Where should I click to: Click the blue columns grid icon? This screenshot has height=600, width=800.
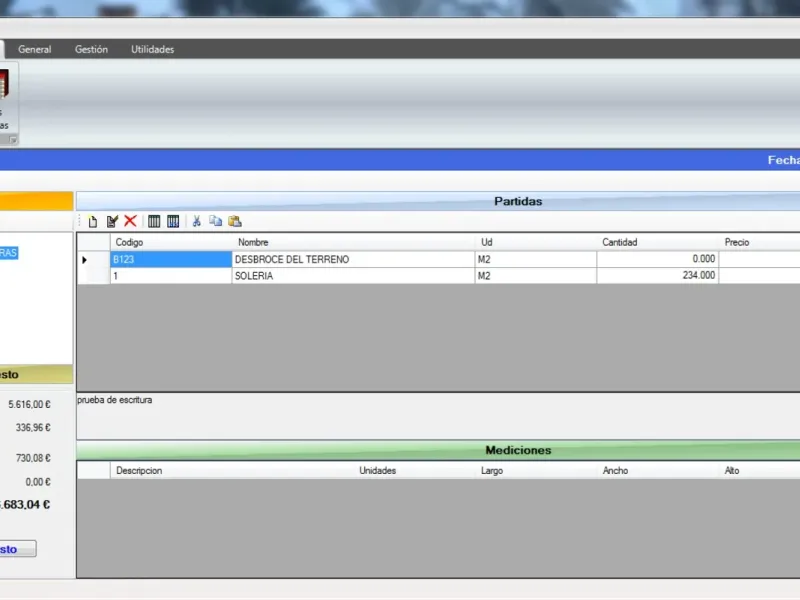pyautogui.click(x=173, y=221)
